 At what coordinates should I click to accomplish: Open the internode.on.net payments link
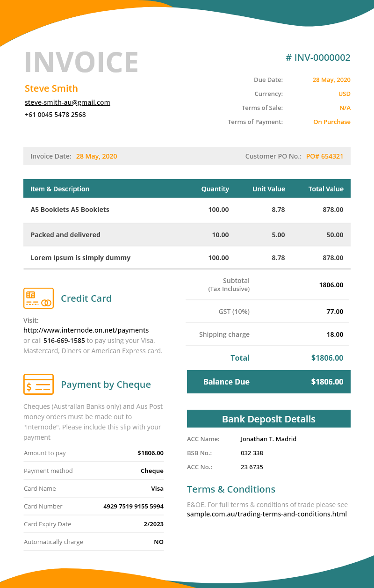tap(86, 330)
